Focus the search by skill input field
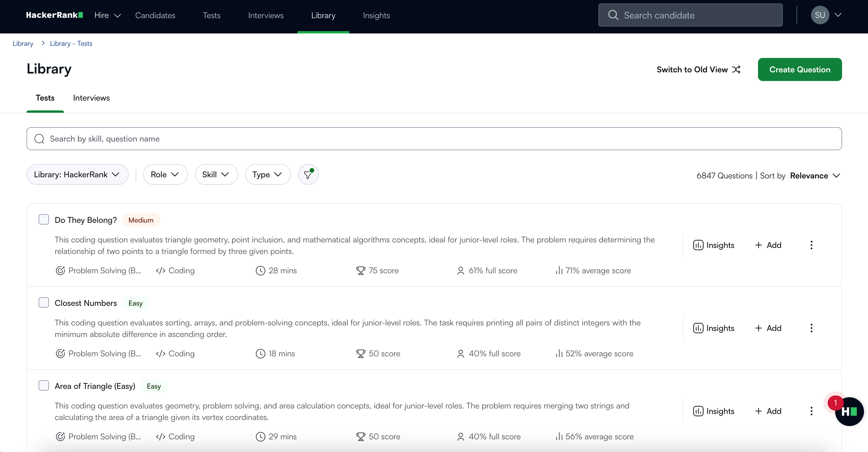Screen dimensions: 868x452 [x=434, y=139]
